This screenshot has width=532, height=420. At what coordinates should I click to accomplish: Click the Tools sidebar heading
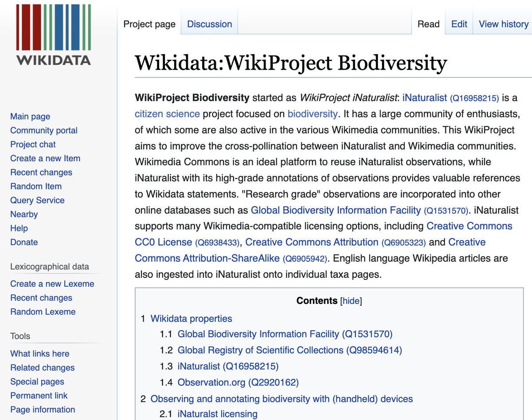tap(20, 336)
